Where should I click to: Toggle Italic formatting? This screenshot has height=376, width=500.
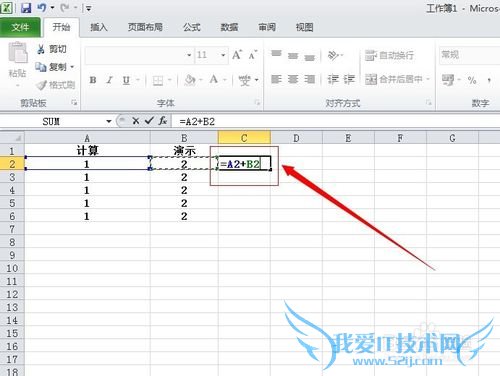tap(109, 80)
